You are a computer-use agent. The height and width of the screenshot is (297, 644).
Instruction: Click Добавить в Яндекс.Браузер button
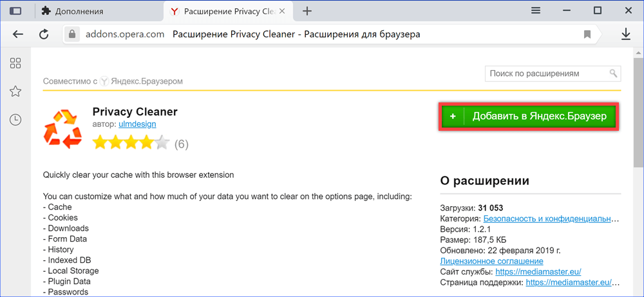click(x=529, y=117)
